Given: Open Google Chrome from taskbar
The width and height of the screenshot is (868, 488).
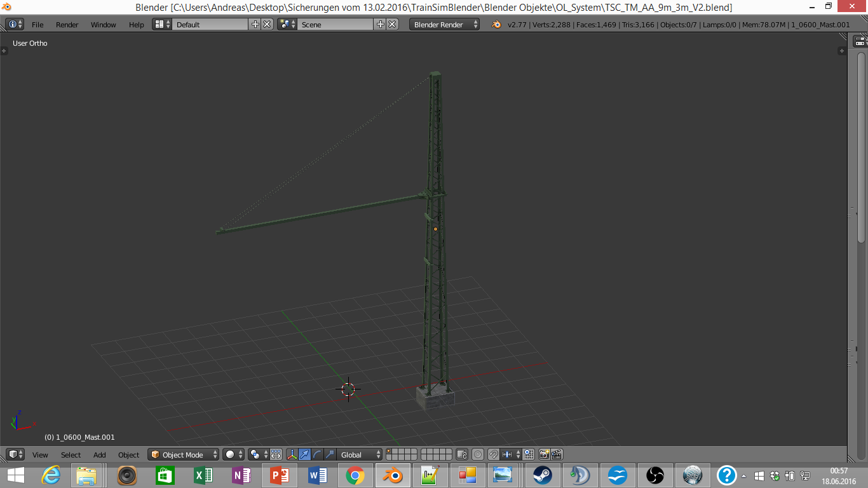Looking at the screenshot, I should (355, 475).
